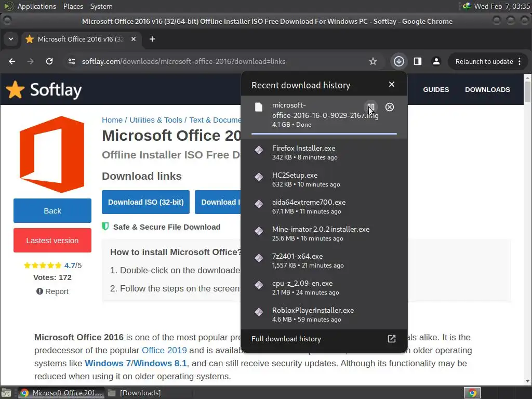Open Windows 8.1 link in description
This screenshot has height=399, width=532.
(160, 363)
